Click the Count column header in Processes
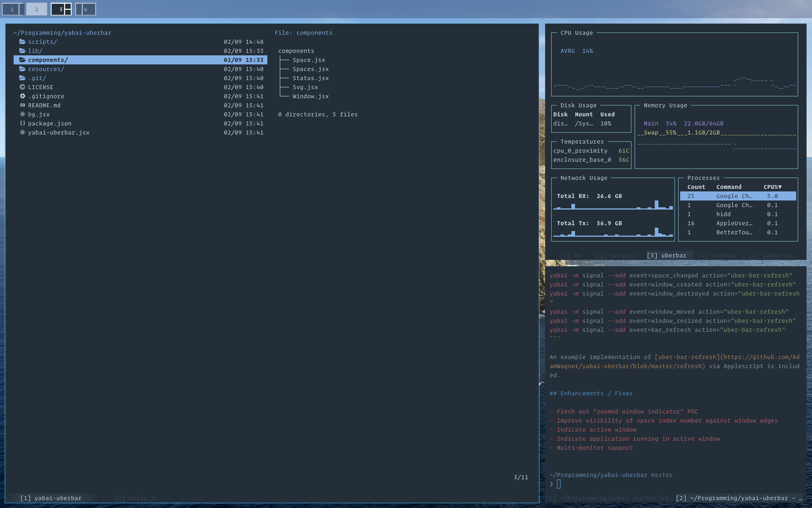 tap(696, 187)
